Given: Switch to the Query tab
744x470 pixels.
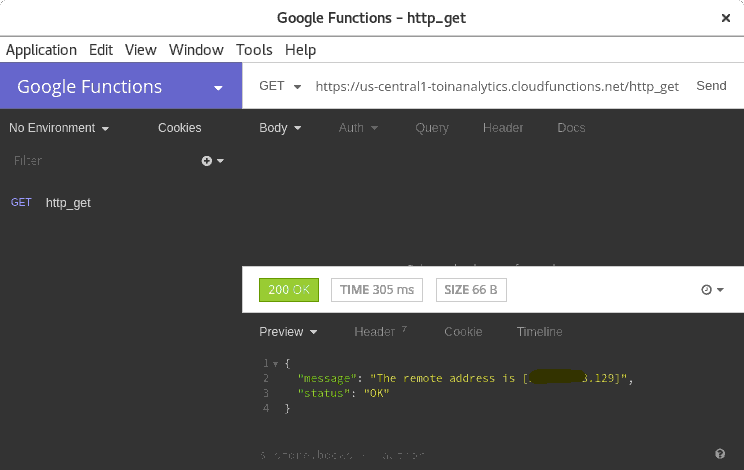Looking at the screenshot, I should click(x=432, y=128).
